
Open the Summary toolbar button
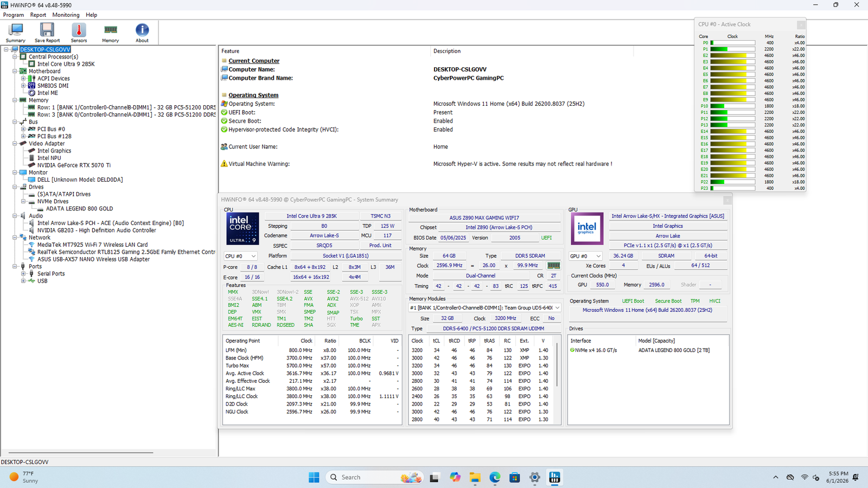16,33
